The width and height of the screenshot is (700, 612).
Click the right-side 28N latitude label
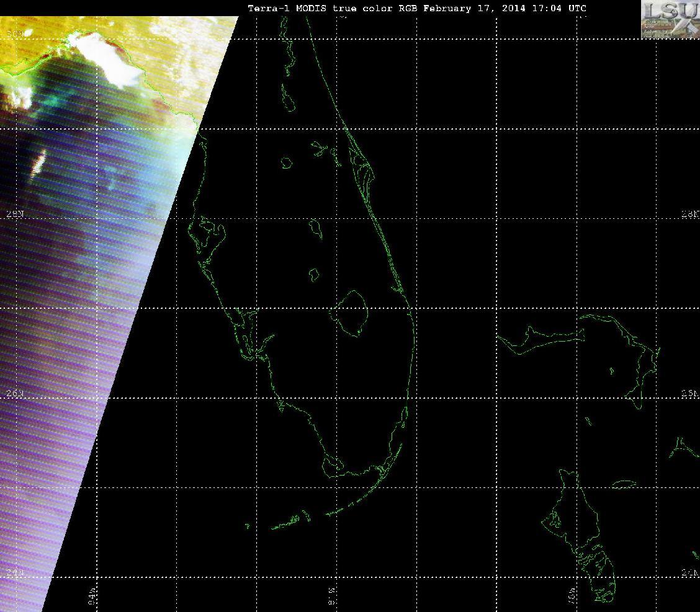(690, 215)
